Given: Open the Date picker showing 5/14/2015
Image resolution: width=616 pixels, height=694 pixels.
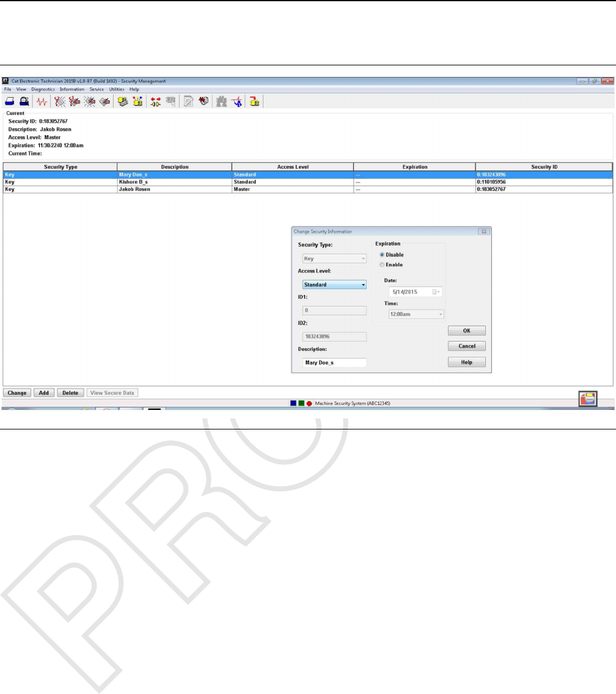Looking at the screenshot, I should tap(415, 291).
